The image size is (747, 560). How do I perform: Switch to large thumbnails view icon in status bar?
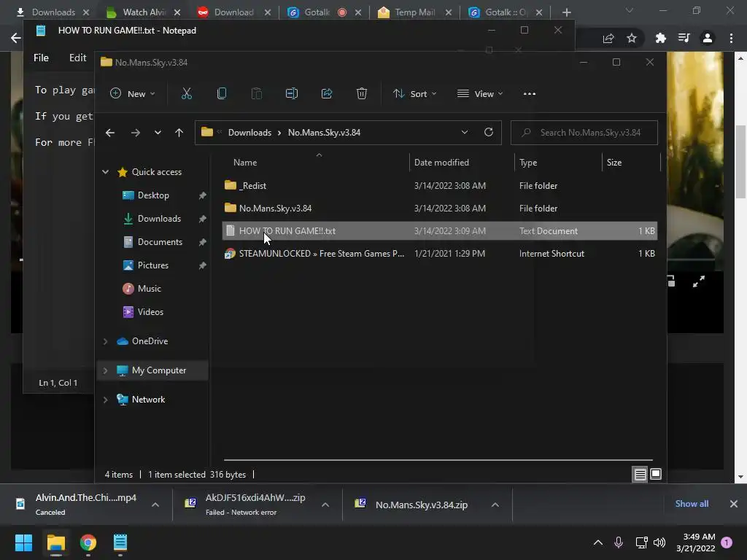[x=656, y=474]
